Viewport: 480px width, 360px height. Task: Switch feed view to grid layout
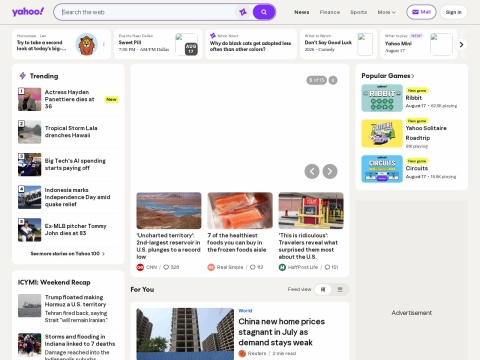(323, 289)
